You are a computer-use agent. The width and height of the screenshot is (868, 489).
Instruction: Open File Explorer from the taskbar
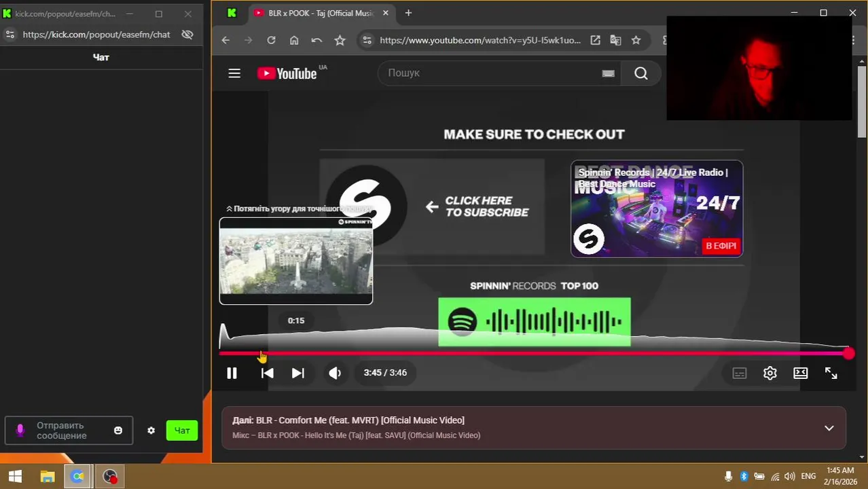point(47,477)
